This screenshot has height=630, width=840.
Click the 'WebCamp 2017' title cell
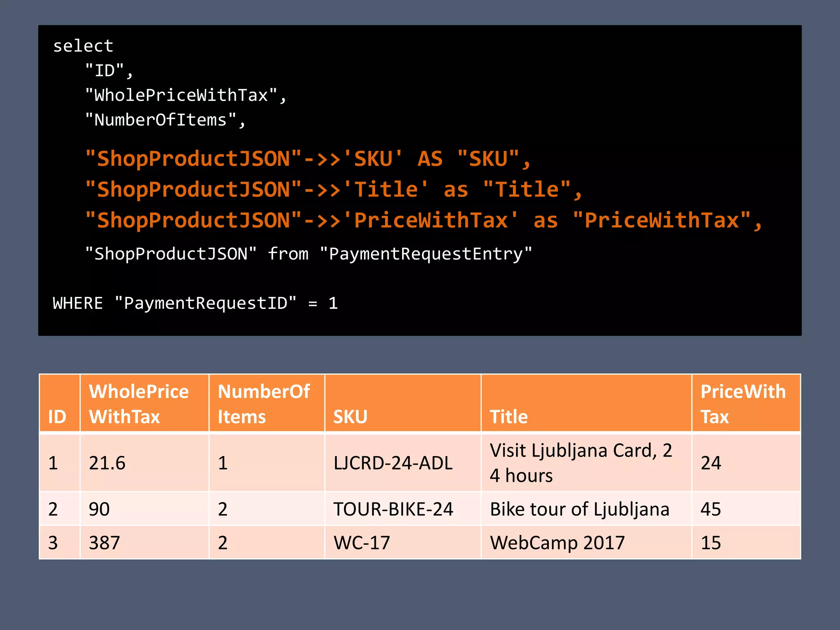(557, 543)
